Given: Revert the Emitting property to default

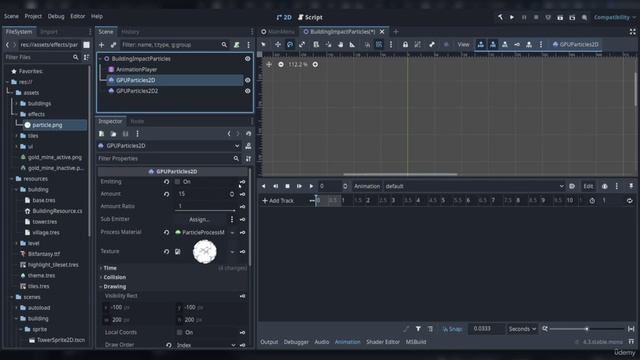Looking at the screenshot, I should (x=167, y=182).
